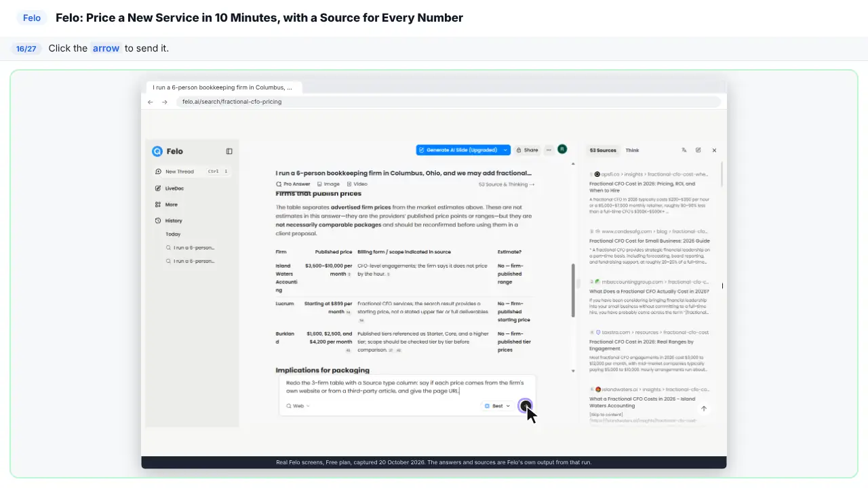Click the answer scrollbar down arrow
Screen dimensions: 868x488
click(x=574, y=371)
